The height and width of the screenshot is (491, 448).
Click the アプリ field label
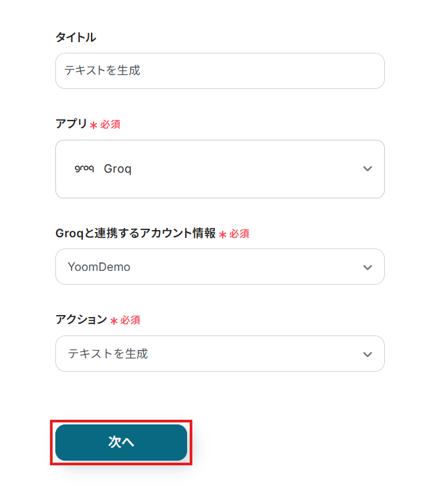71,124
